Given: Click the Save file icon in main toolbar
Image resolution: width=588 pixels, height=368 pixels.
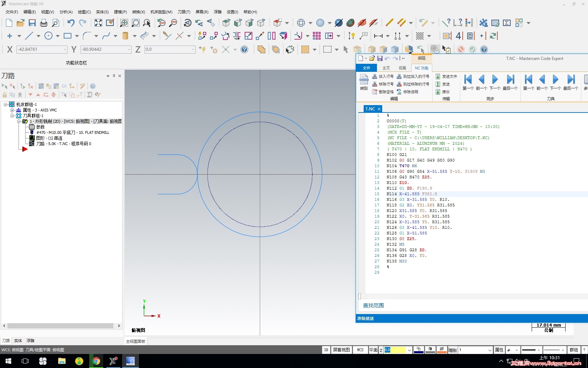Looking at the screenshot, I should [32, 23].
